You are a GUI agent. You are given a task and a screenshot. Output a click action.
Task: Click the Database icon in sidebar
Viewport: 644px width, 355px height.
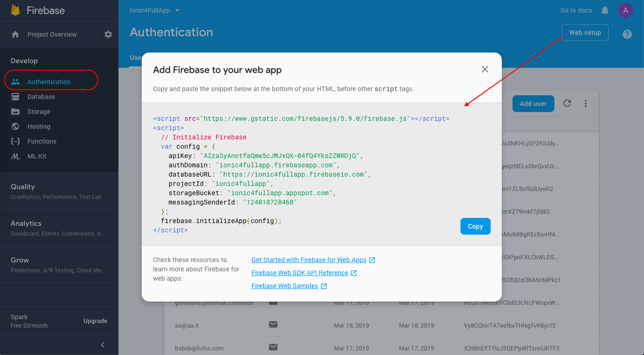coord(15,97)
